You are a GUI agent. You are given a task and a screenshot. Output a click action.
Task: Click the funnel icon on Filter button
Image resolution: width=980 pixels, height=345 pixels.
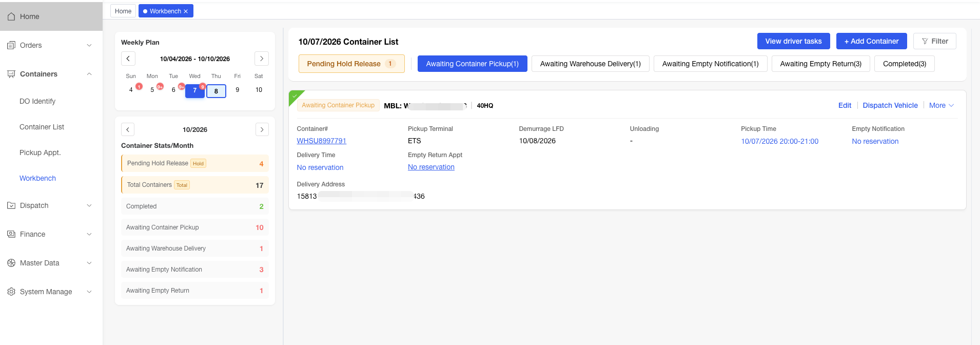pyautogui.click(x=925, y=41)
